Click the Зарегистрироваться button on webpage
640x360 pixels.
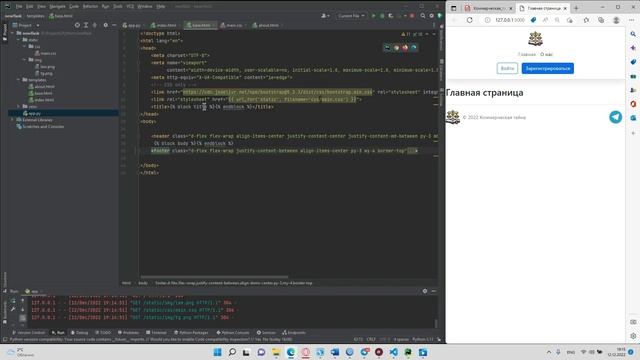point(547,68)
